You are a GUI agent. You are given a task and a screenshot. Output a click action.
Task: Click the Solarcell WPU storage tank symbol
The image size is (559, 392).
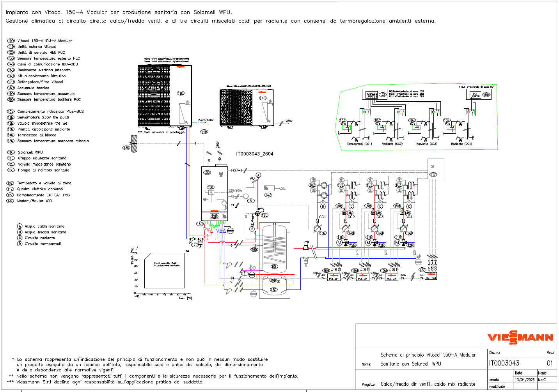point(276,260)
